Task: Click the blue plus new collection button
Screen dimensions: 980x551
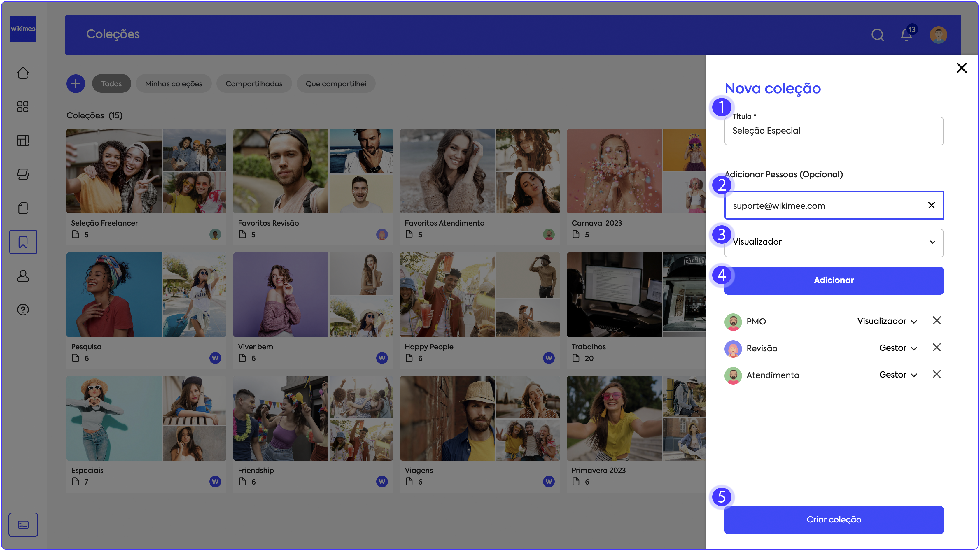Action: click(x=76, y=84)
